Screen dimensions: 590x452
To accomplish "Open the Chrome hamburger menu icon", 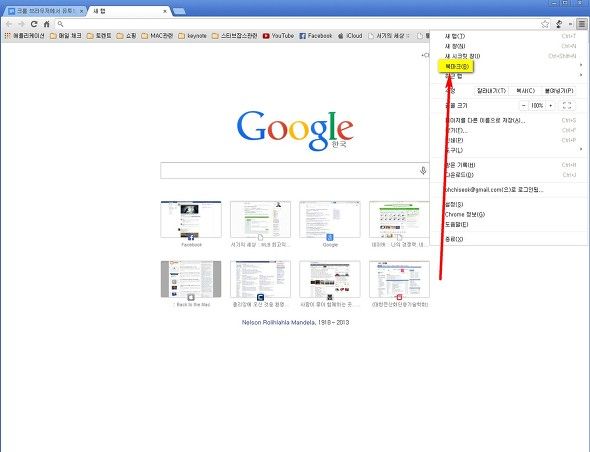I will coord(582,24).
